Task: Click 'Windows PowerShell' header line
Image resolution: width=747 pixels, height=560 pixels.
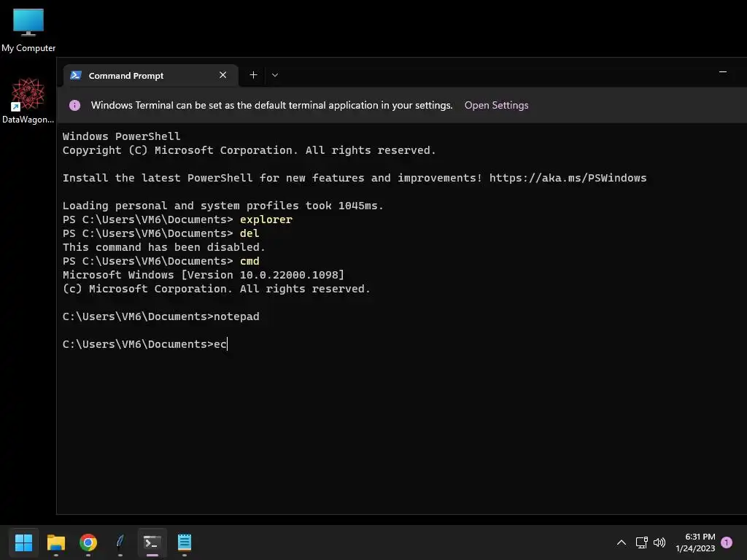Action: pos(122,136)
